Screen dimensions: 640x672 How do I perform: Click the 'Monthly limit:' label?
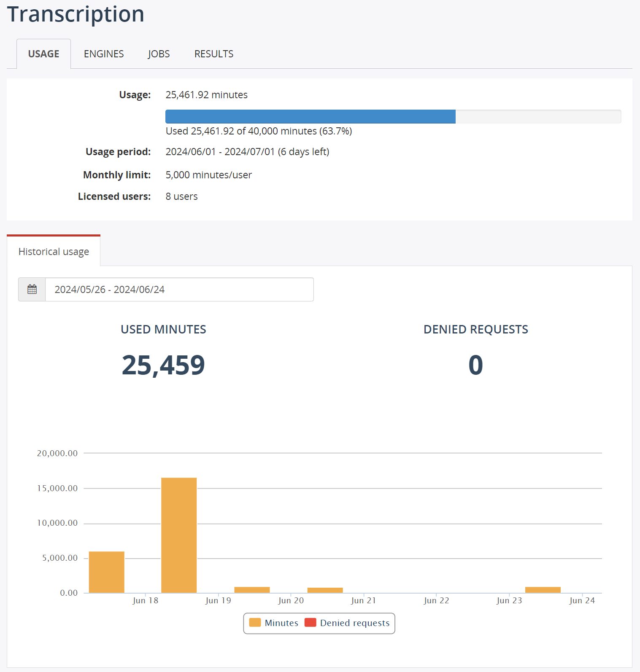coord(117,175)
